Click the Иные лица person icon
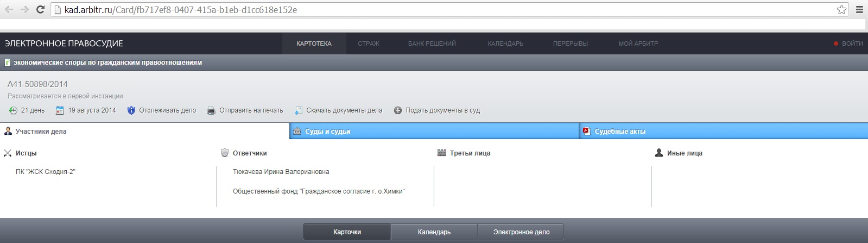868x243 pixels. 659,153
